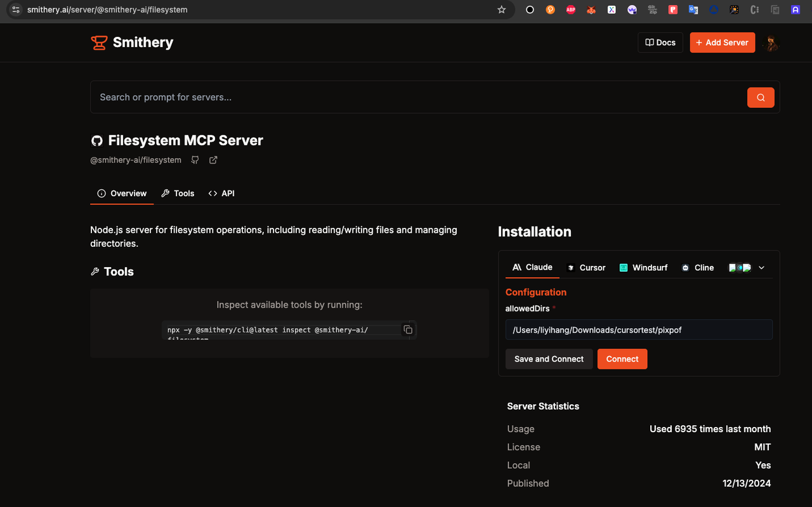Image resolution: width=812 pixels, height=507 pixels.
Task: Click the Node.js server description text
Action: (x=274, y=237)
